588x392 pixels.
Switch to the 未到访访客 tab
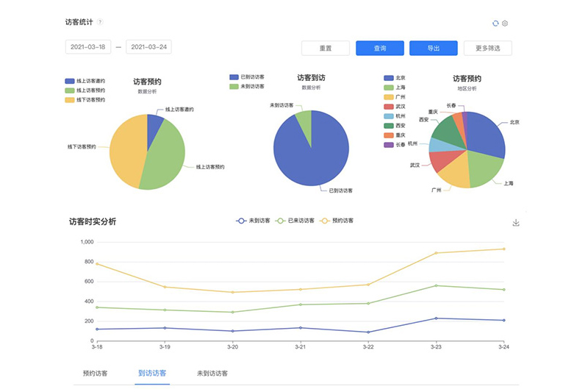212,373
